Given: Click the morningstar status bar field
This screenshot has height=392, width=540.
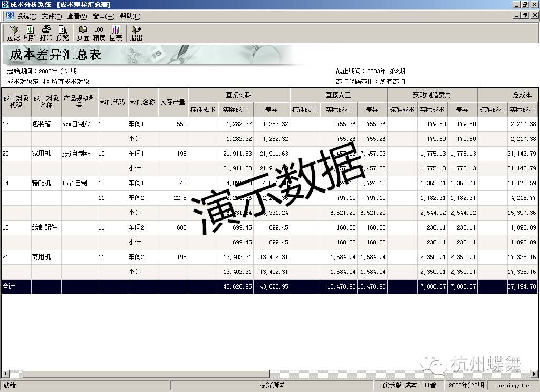Looking at the screenshot, I should 509,386.
